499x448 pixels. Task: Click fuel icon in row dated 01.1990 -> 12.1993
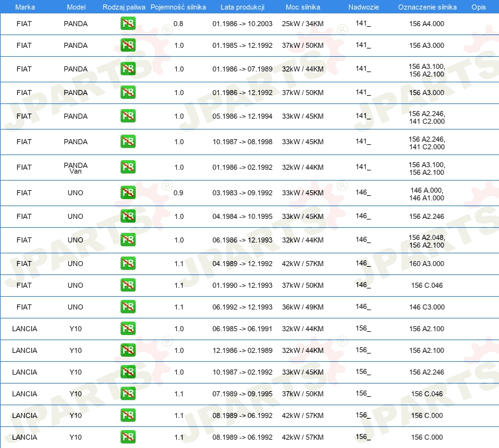coord(128,285)
